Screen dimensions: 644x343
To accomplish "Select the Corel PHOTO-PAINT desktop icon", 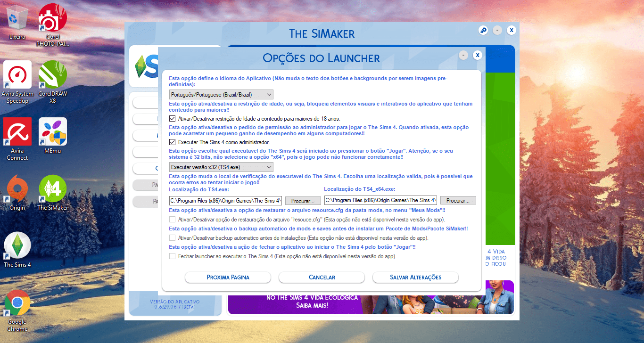I will [52, 25].
